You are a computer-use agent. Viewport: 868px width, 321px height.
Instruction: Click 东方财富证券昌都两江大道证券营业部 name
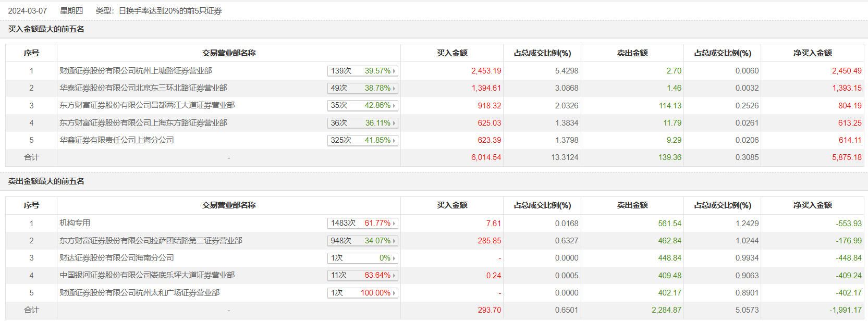pyautogui.click(x=147, y=105)
